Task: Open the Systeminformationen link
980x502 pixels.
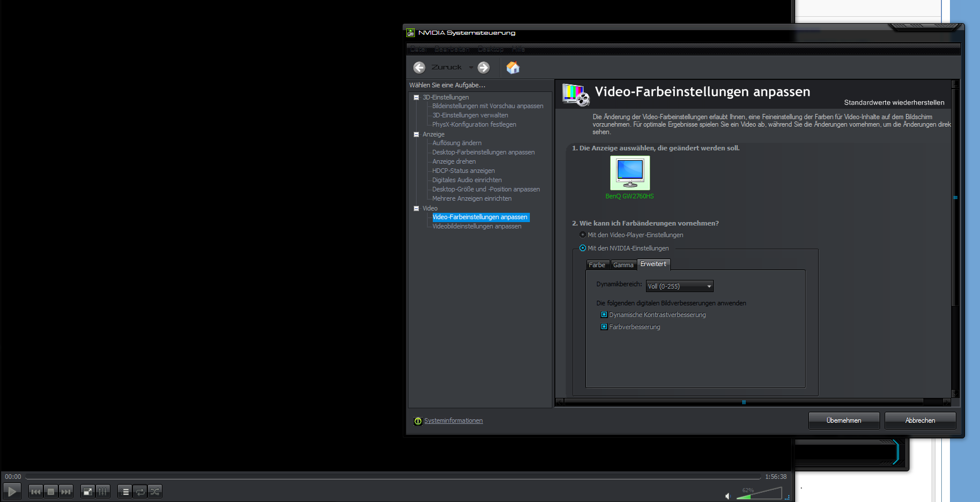Action: [454, 420]
